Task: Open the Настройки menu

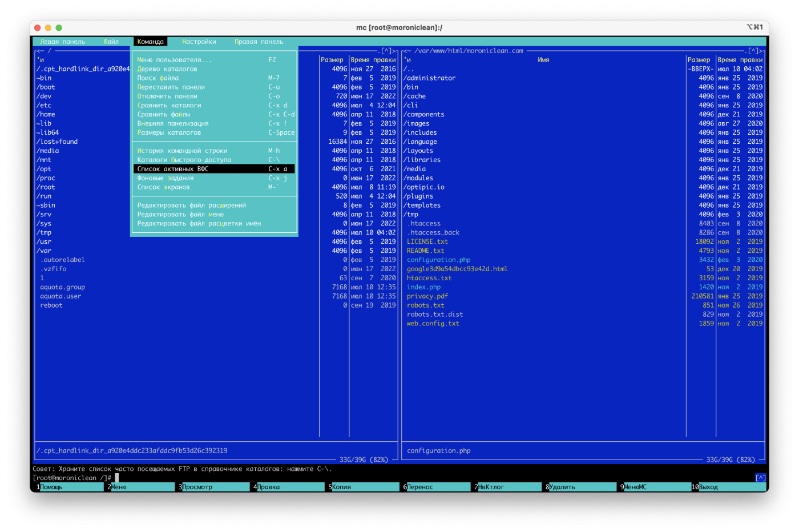Action: 199,42
